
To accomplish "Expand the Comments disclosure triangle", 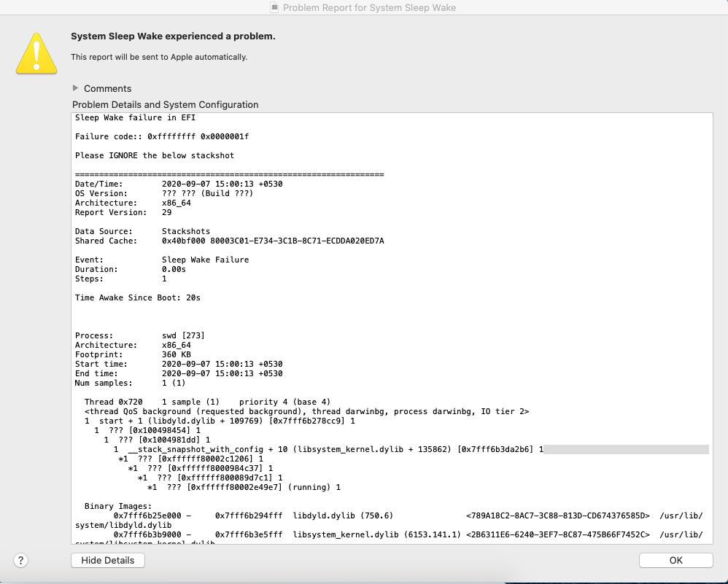I will 76,88.
